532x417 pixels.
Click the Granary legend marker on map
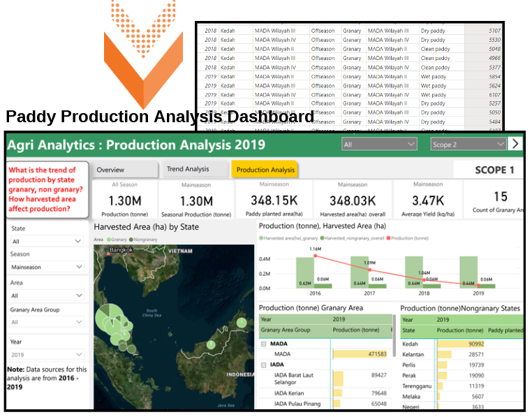pyautogui.click(x=109, y=240)
